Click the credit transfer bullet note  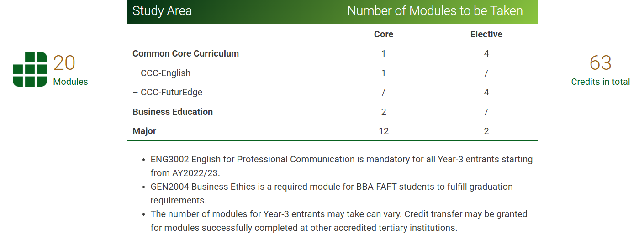click(339, 221)
